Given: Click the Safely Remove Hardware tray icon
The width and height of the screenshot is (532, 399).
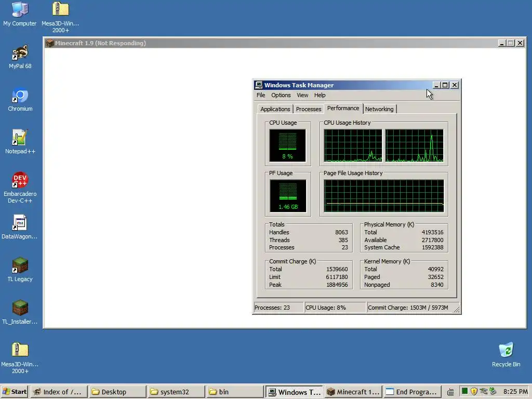Looking at the screenshot, I should click(x=493, y=391).
